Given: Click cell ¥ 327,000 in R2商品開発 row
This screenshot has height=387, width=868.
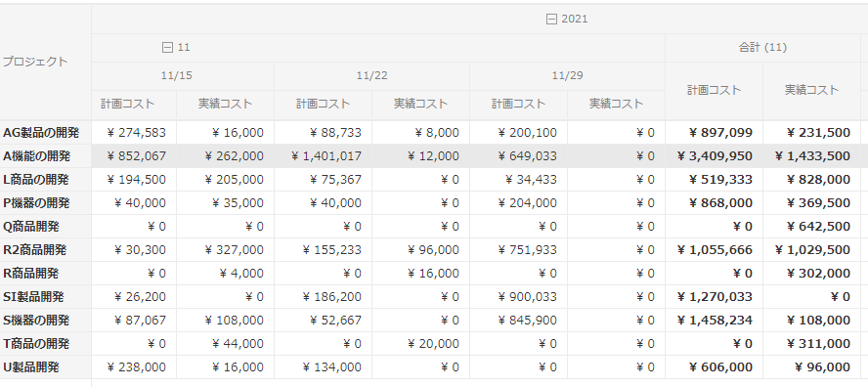Looking at the screenshot, I should point(225,250).
